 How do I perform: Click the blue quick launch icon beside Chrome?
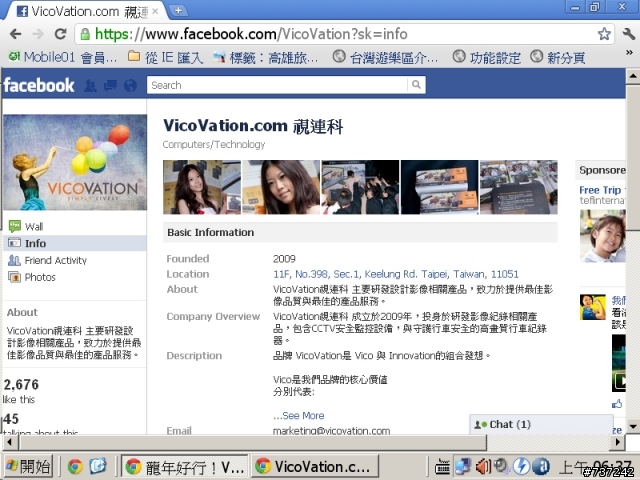click(x=98, y=466)
